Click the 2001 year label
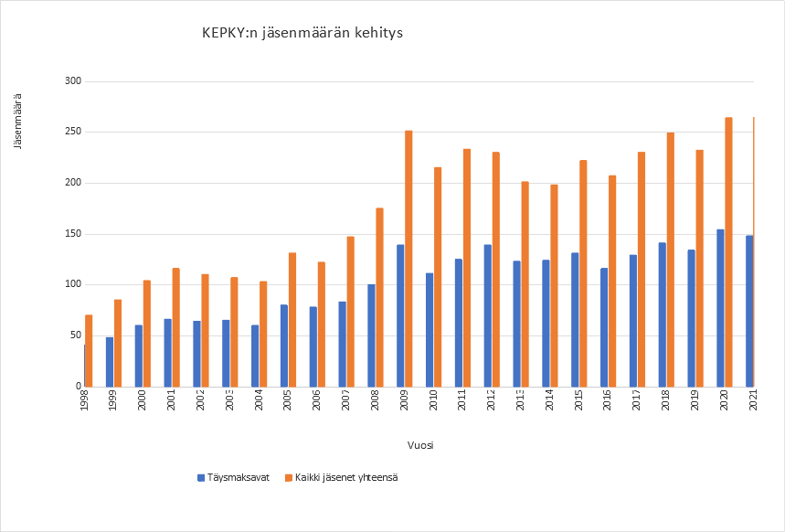This screenshot has height=532, width=785. (x=171, y=399)
